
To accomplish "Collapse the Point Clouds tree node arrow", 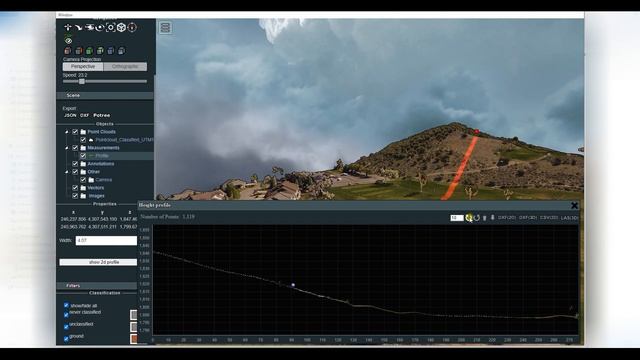I will coord(67,132).
